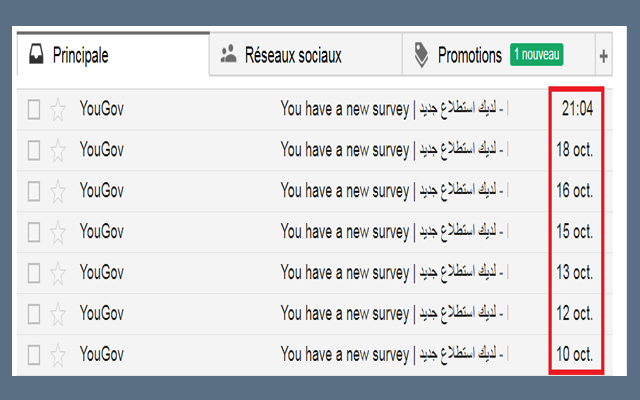Open the survey email dated 16 oct.
640x400 pixels.
(395, 191)
